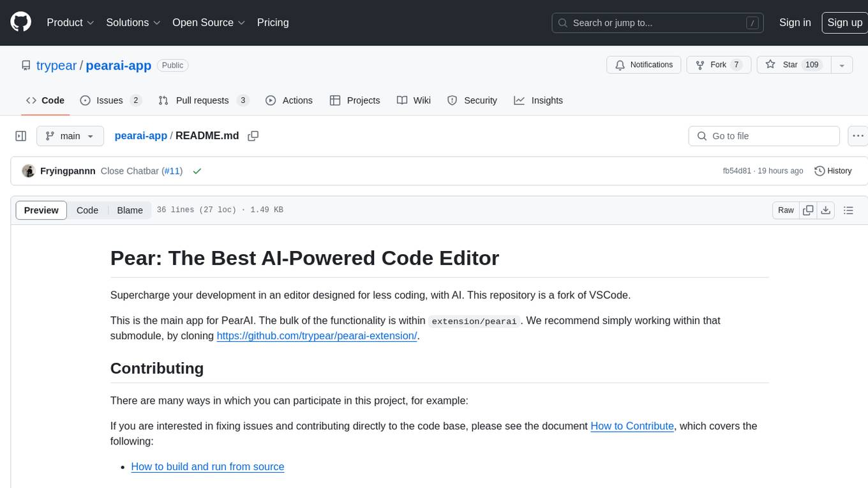This screenshot has width=868, height=488.
Task: Open the file History
Action: pos(834,171)
